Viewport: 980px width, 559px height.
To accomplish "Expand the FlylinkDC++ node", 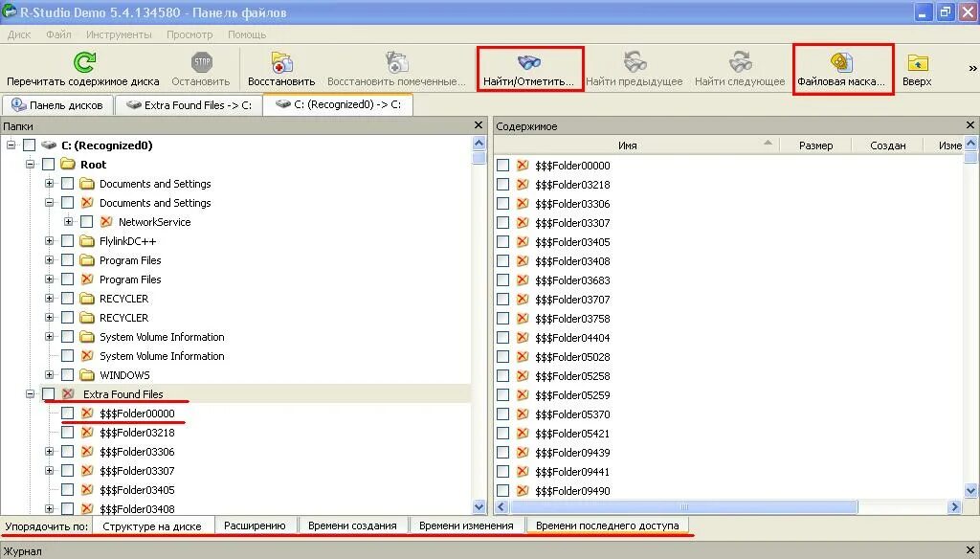I will 50,241.
